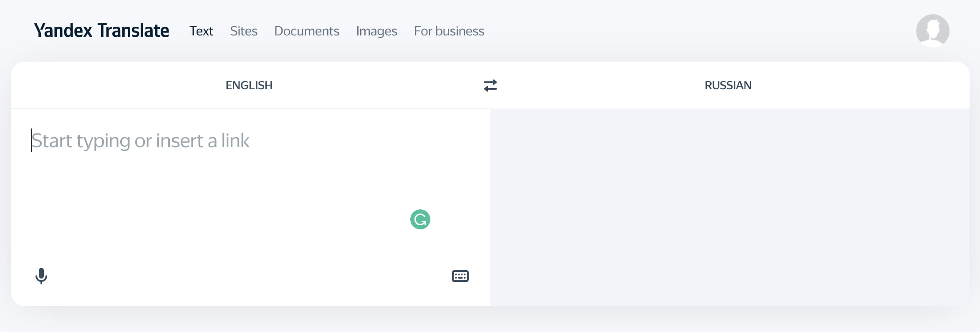Image resolution: width=980 pixels, height=332 pixels.
Task: Follow the For business link
Action: point(449,31)
